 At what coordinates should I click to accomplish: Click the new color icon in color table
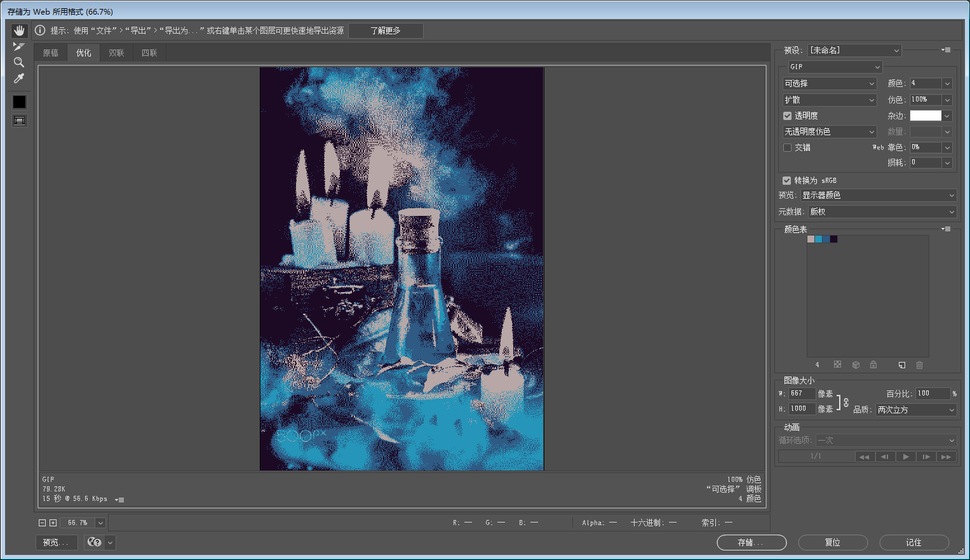click(x=901, y=365)
